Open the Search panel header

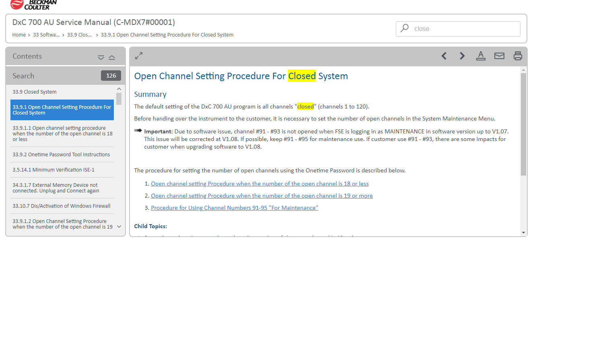[66, 76]
